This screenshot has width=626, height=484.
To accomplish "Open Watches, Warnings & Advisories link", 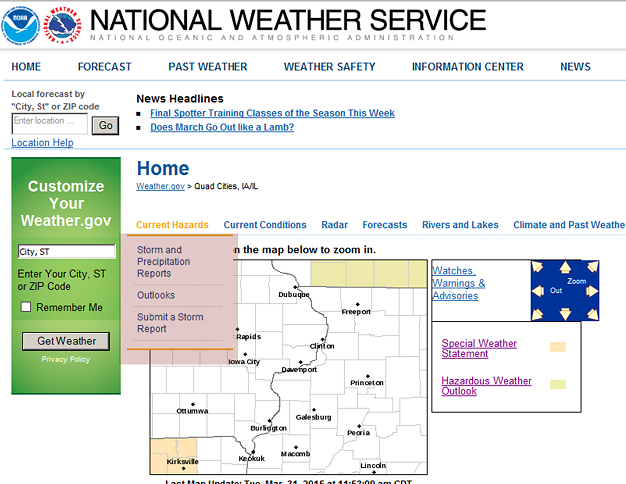I will point(458,283).
